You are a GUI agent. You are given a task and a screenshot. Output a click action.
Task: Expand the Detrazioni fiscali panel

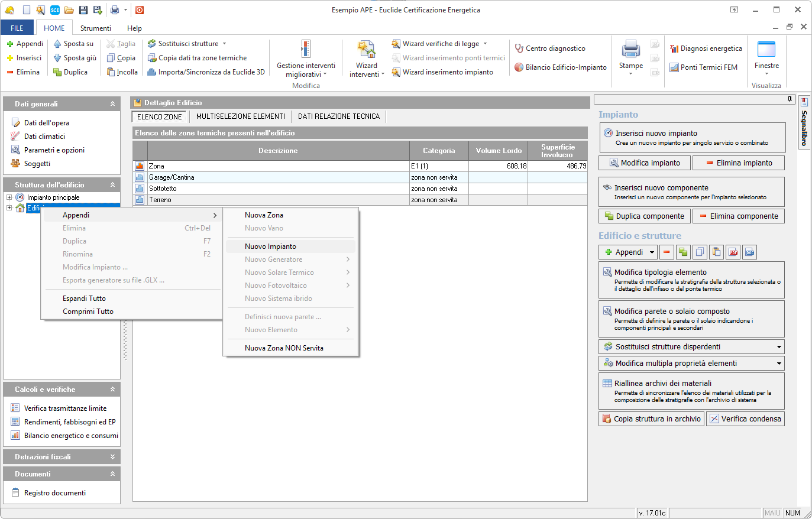(x=112, y=457)
